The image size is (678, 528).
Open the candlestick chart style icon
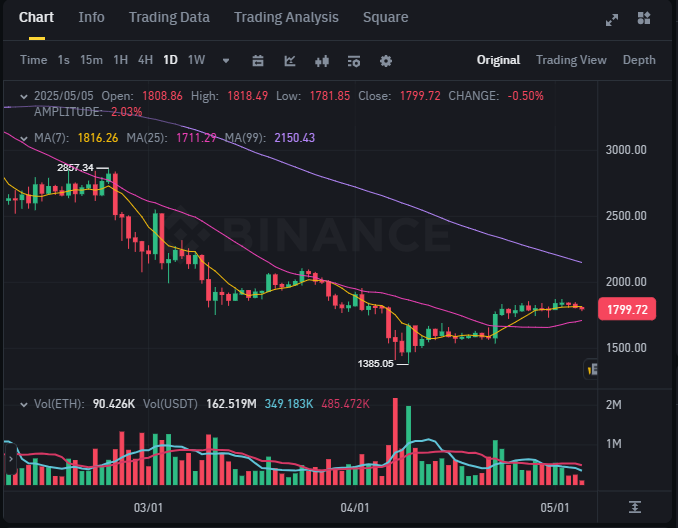[x=322, y=61]
